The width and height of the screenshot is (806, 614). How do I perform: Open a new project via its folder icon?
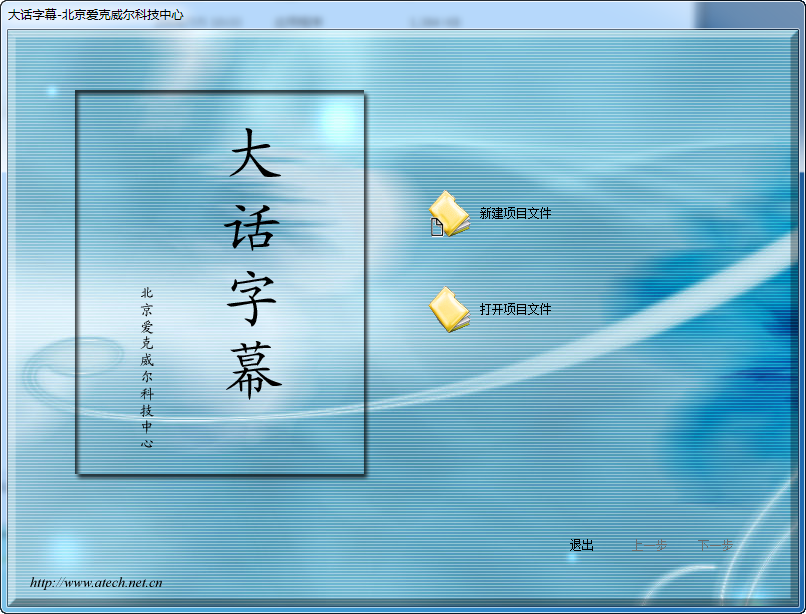(449, 211)
